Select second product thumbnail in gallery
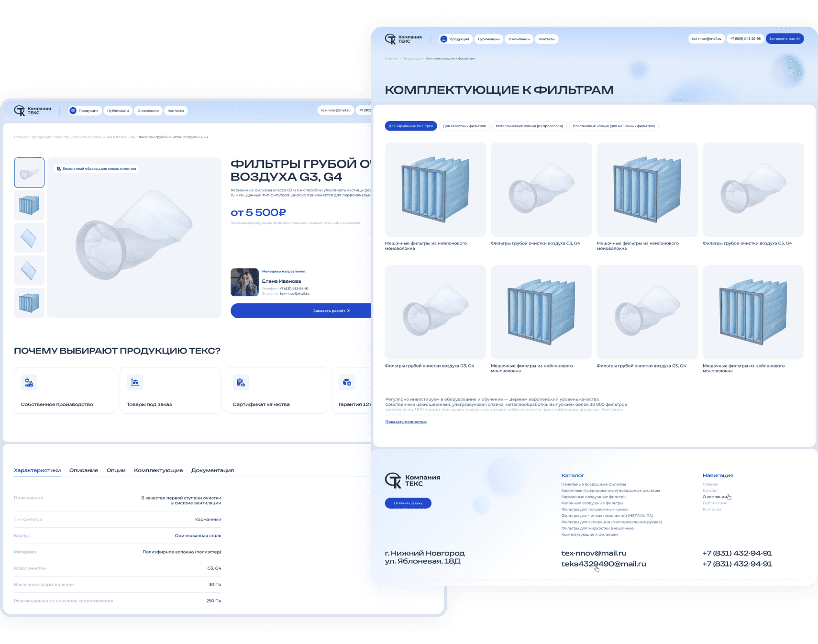The width and height of the screenshot is (818, 644). 29,205
